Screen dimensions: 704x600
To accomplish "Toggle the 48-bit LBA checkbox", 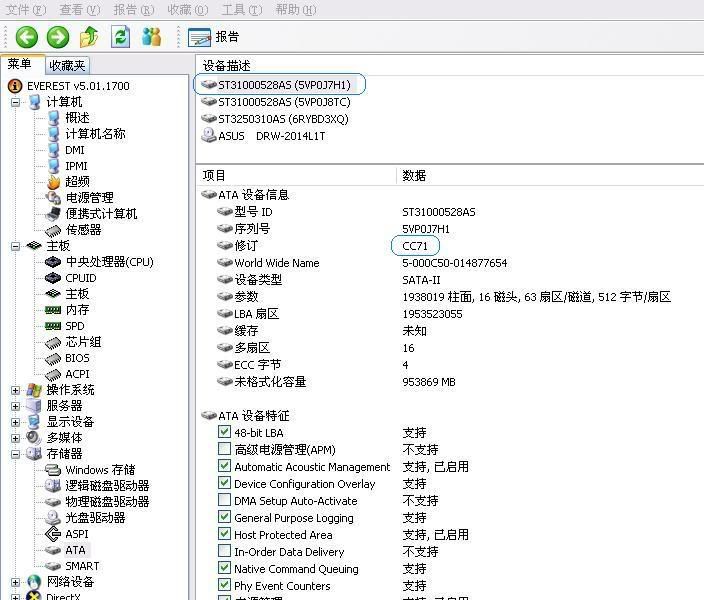I will [x=225, y=433].
